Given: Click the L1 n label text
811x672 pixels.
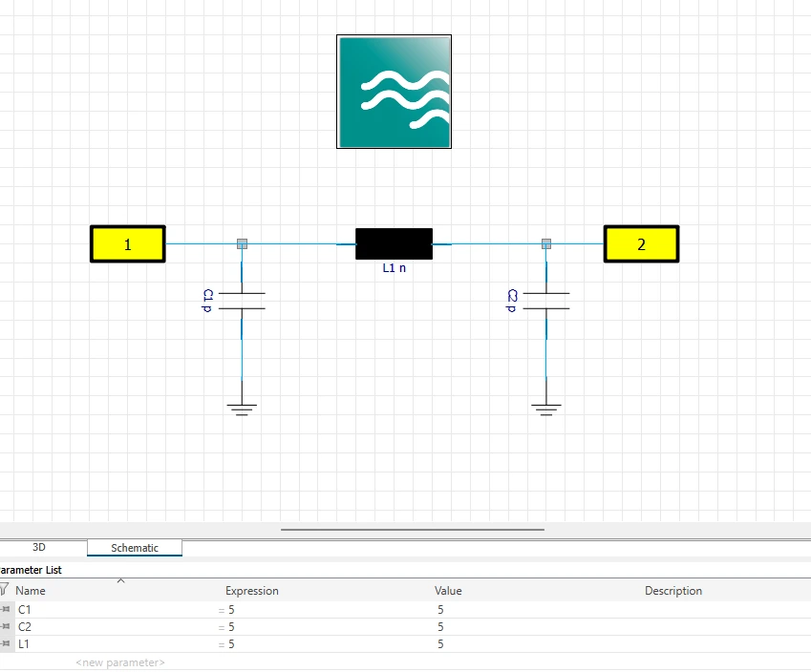Looking at the screenshot, I should click(395, 268).
